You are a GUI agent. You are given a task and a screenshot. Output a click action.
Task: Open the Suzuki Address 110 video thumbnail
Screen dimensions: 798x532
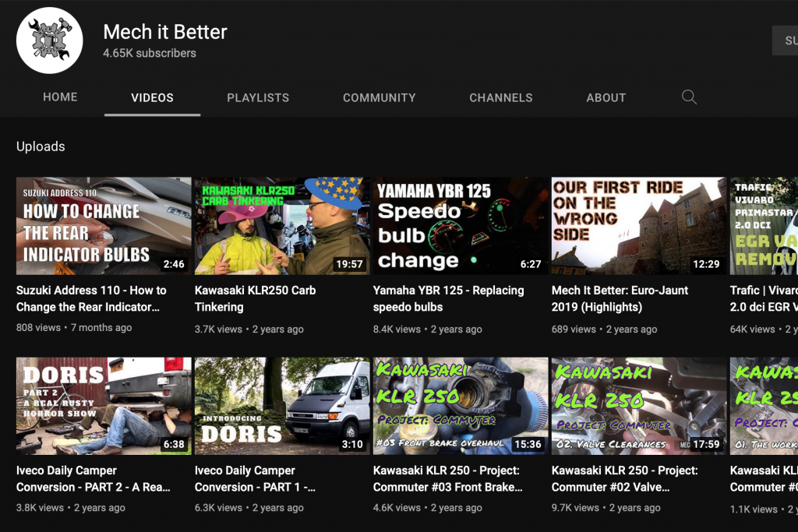tap(104, 226)
